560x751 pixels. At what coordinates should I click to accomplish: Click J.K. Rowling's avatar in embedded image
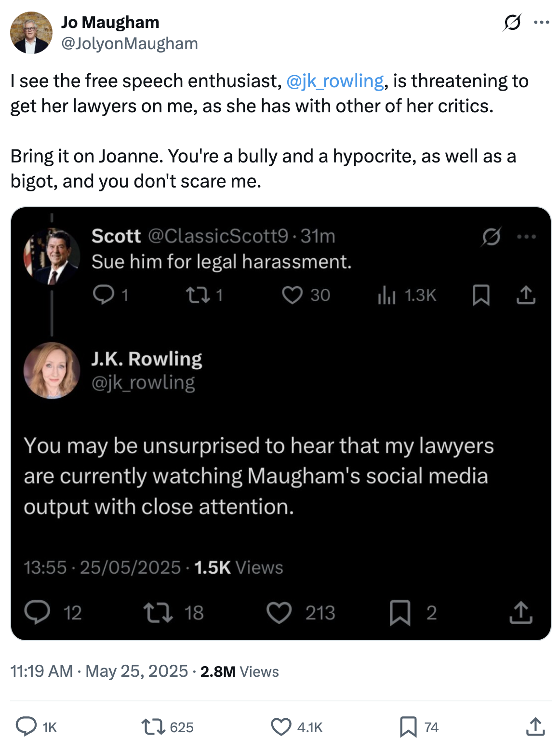tap(52, 370)
